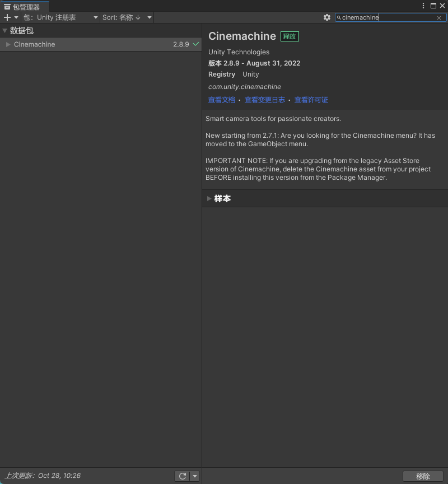The height and width of the screenshot is (484, 448).
Task: Open the add package dropdown arrow
Action: [x=16, y=17]
